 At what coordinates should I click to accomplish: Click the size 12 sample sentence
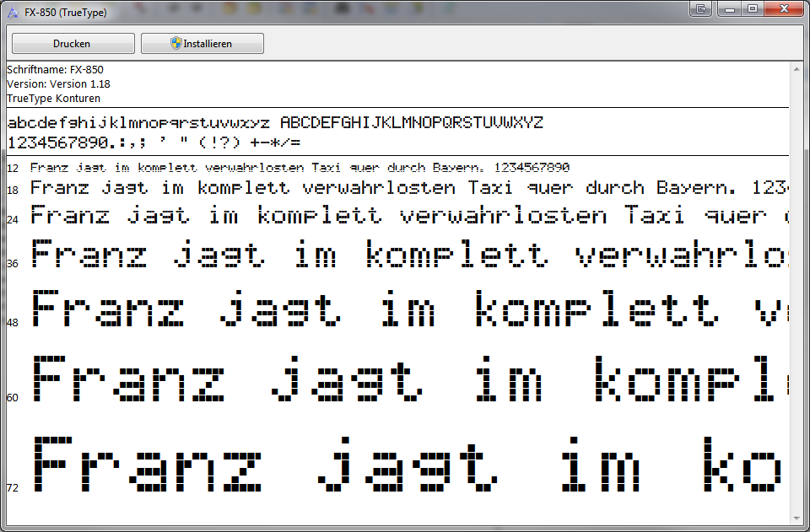(300, 167)
